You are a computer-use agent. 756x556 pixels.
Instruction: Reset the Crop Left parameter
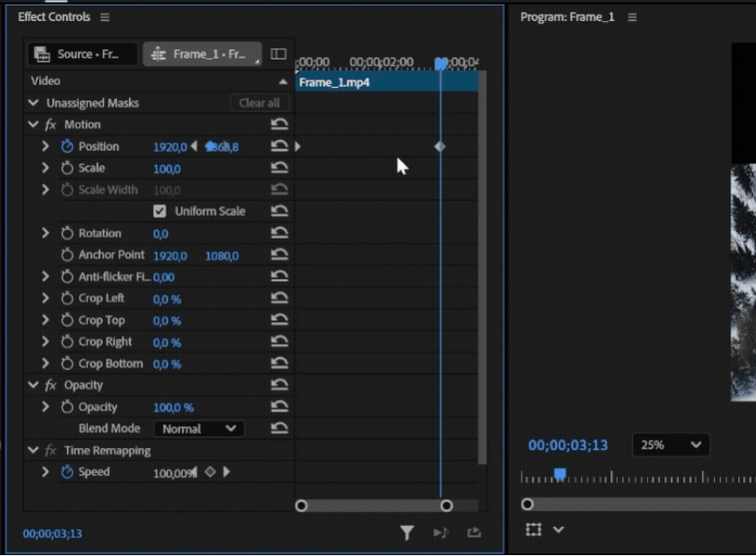[279, 298]
